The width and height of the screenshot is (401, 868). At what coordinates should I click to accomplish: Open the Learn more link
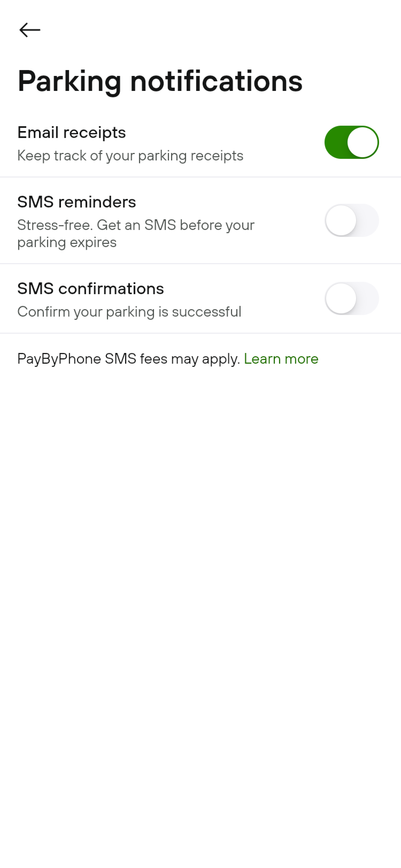[x=281, y=359]
